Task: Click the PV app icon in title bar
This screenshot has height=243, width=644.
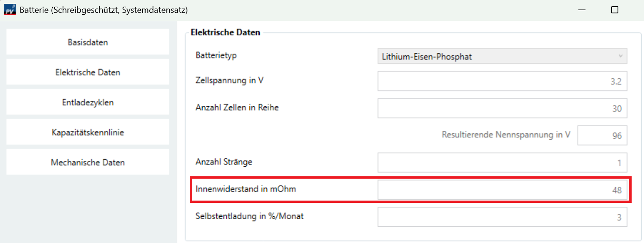Action: pos(10,10)
